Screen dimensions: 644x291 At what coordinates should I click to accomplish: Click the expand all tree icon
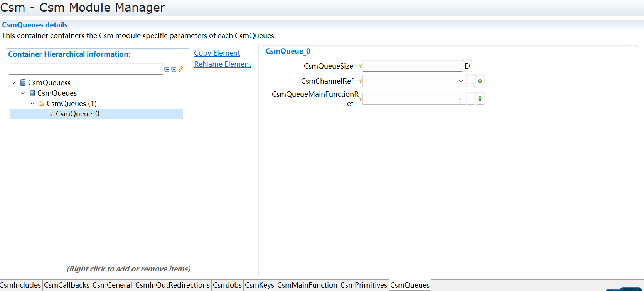click(174, 69)
